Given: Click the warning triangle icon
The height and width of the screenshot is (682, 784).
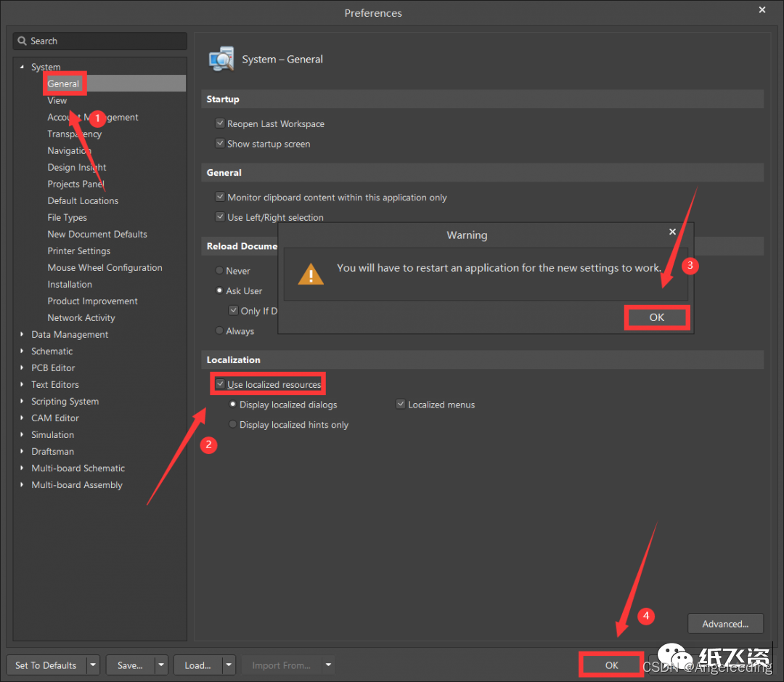Looking at the screenshot, I should pos(311,274).
